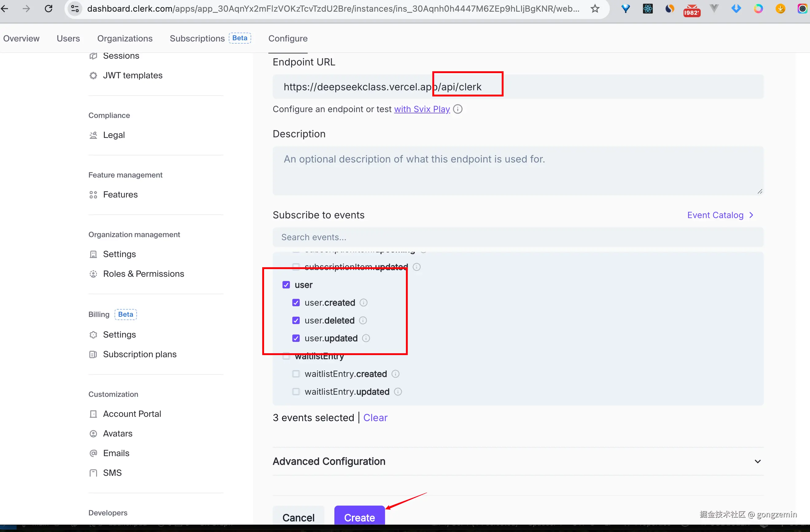Click the browser reload icon
810x532 pixels.
pos(49,9)
